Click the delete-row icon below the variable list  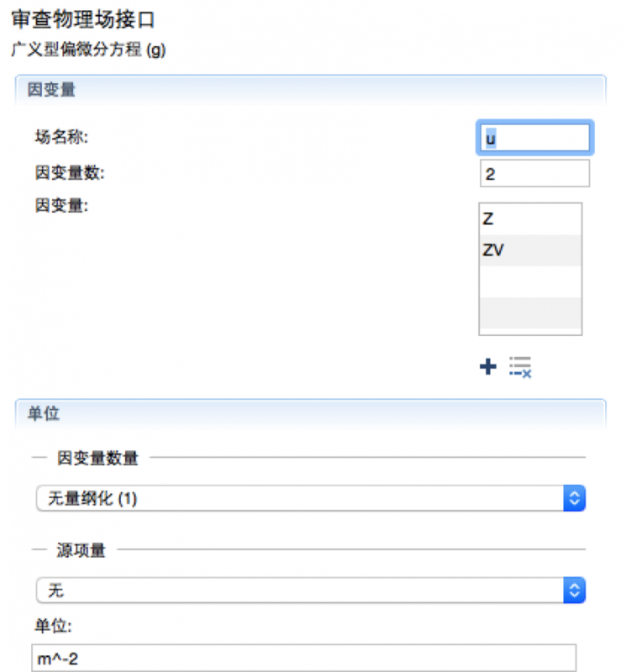coord(521,367)
